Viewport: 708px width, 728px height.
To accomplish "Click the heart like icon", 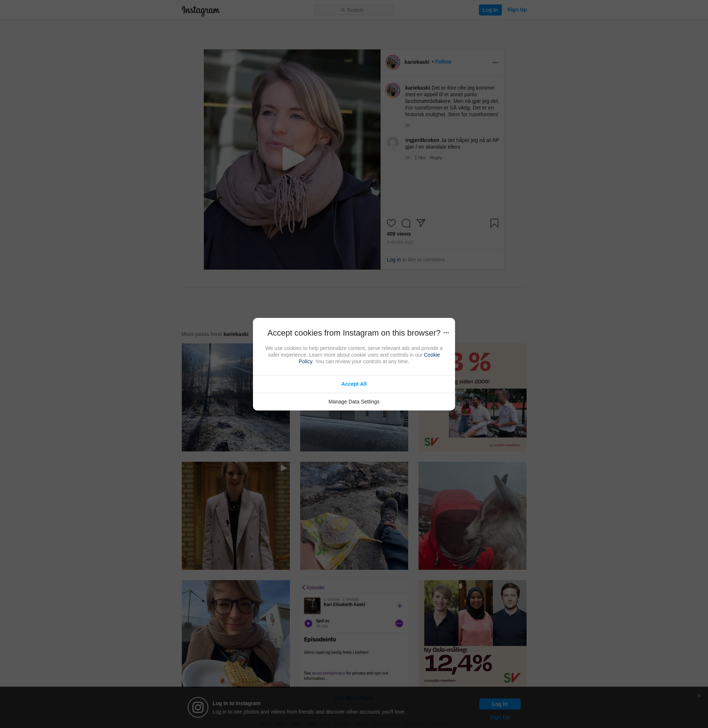I will pyautogui.click(x=391, y=223).
